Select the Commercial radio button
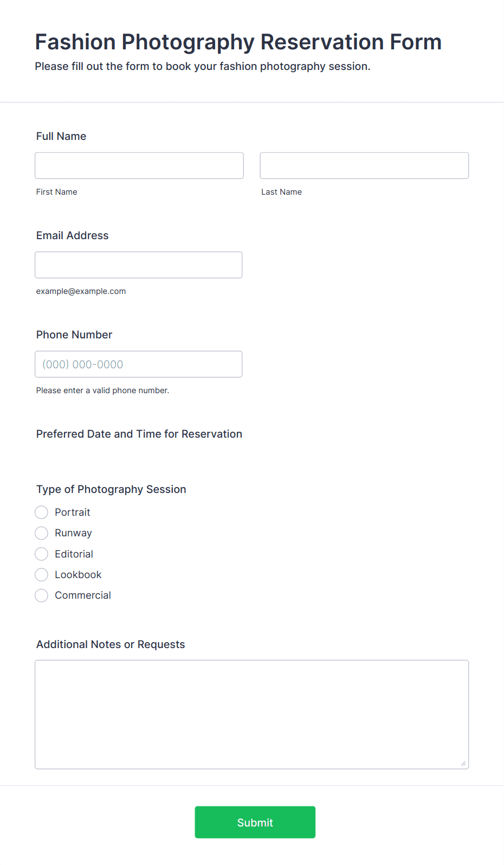 pyautogui.click(x=42, y=595)
